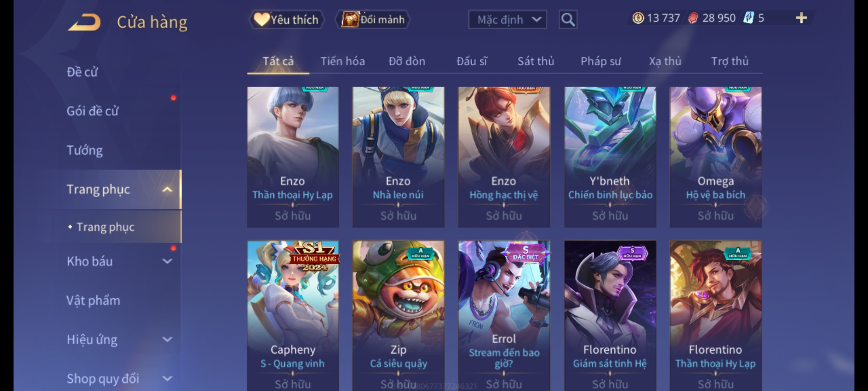Select Enzo Nhà leo núi skin card
868x391 pixels.
(x=398, y=157)
